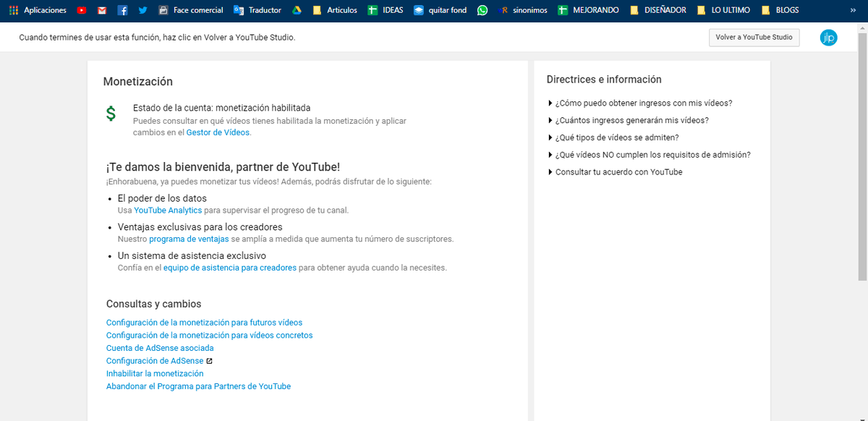Image resolution: width=868 pixels, height=421 pixels.
Task: Show more bookmarks with the double chevron
Action: tap(853, 10)
